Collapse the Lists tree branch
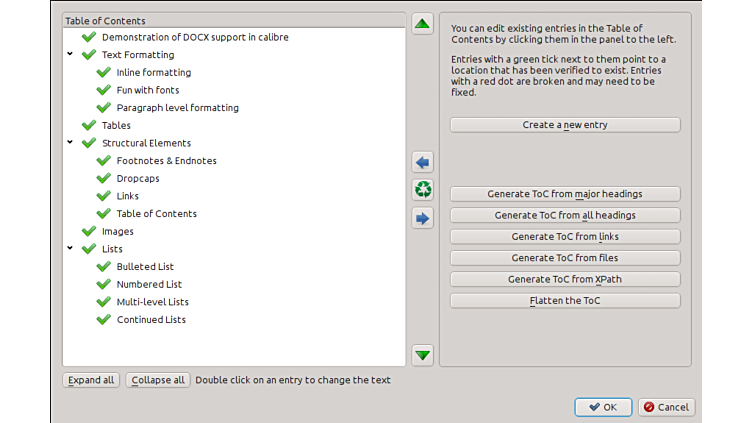 (70, 249)
